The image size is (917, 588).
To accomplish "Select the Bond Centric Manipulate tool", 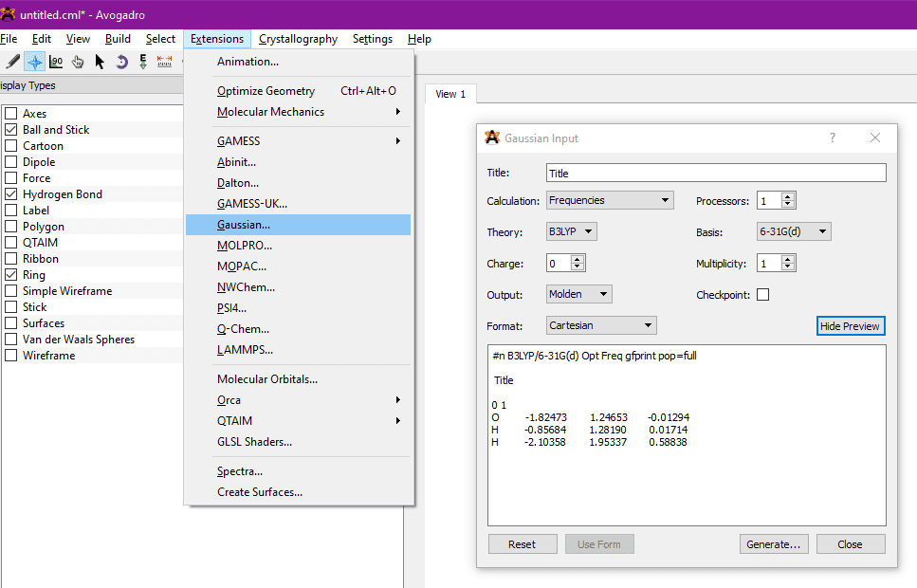I will [x=56, y=62].
